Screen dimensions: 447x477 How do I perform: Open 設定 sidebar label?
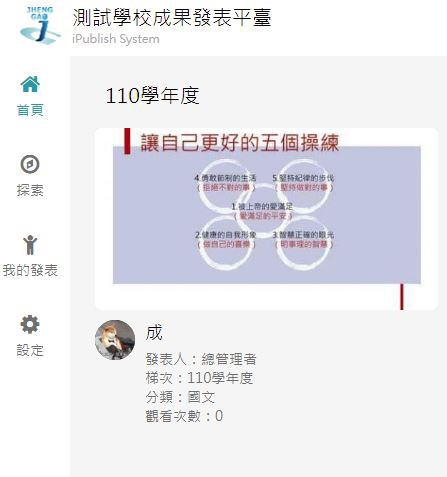click(30, 350)
